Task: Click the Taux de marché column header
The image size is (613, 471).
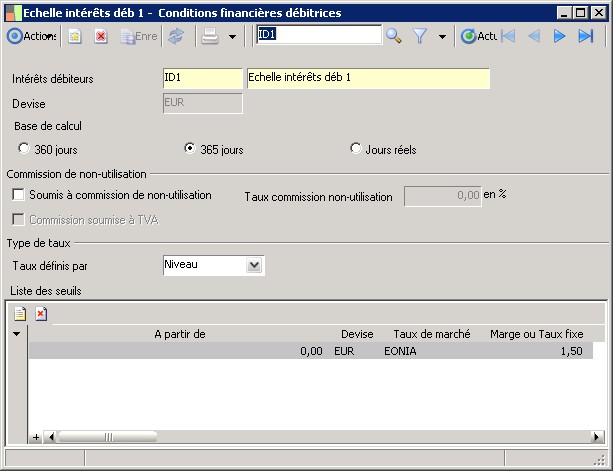Action: 432,334
